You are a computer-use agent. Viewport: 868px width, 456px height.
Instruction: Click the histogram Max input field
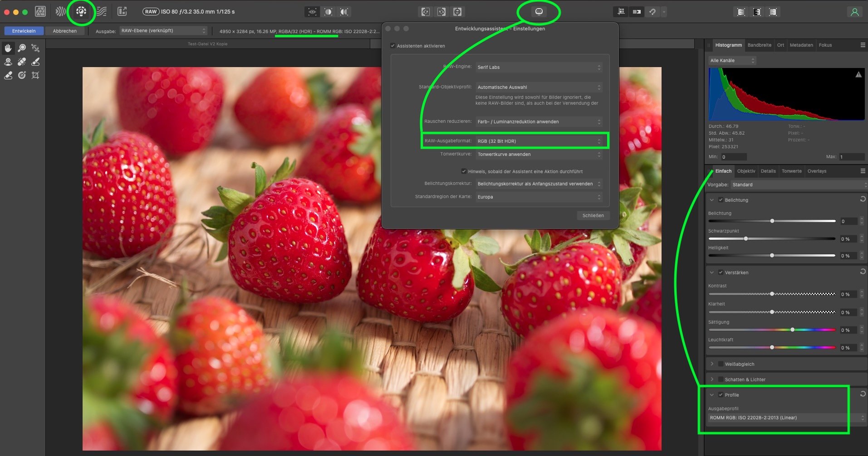click(x=852, y=157)
